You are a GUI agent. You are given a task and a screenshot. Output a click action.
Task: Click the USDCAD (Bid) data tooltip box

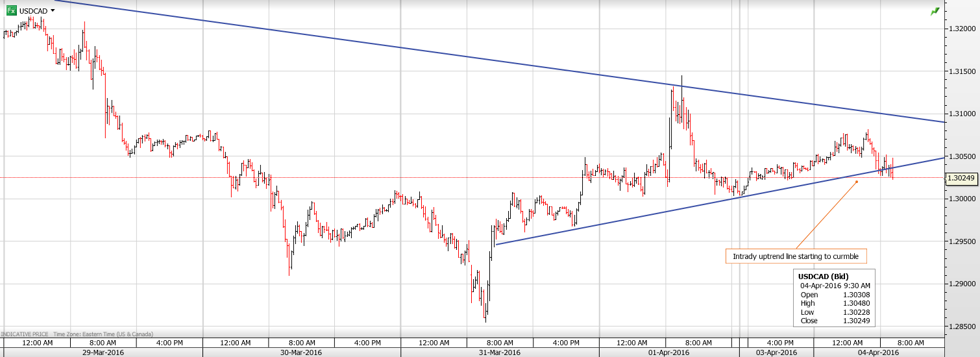835,298
